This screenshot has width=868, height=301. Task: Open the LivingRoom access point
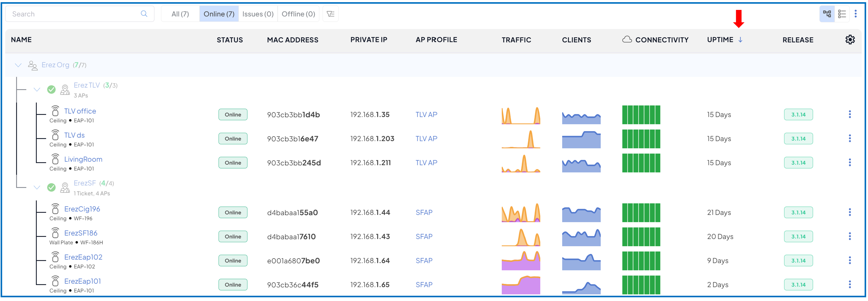click(x=83, y=159)
